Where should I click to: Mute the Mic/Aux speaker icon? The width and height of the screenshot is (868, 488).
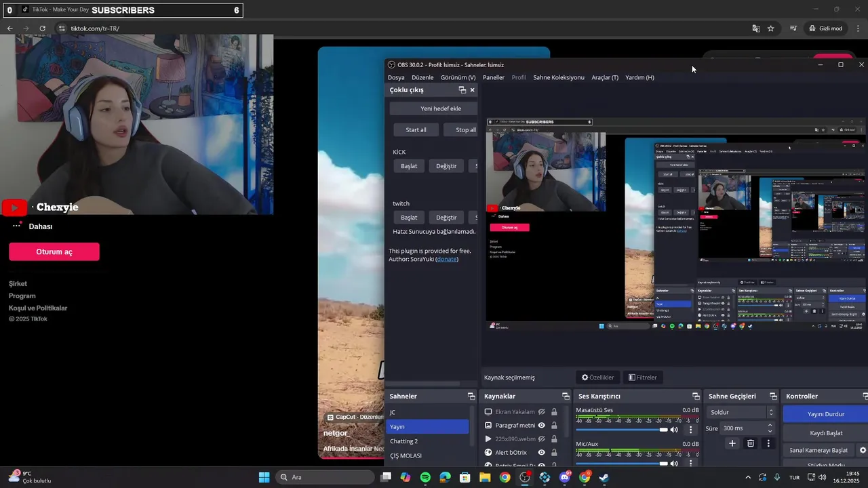(x=674, y=464)
